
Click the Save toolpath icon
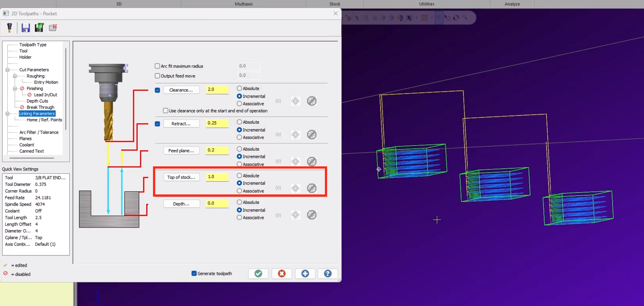tap(25, 28)
